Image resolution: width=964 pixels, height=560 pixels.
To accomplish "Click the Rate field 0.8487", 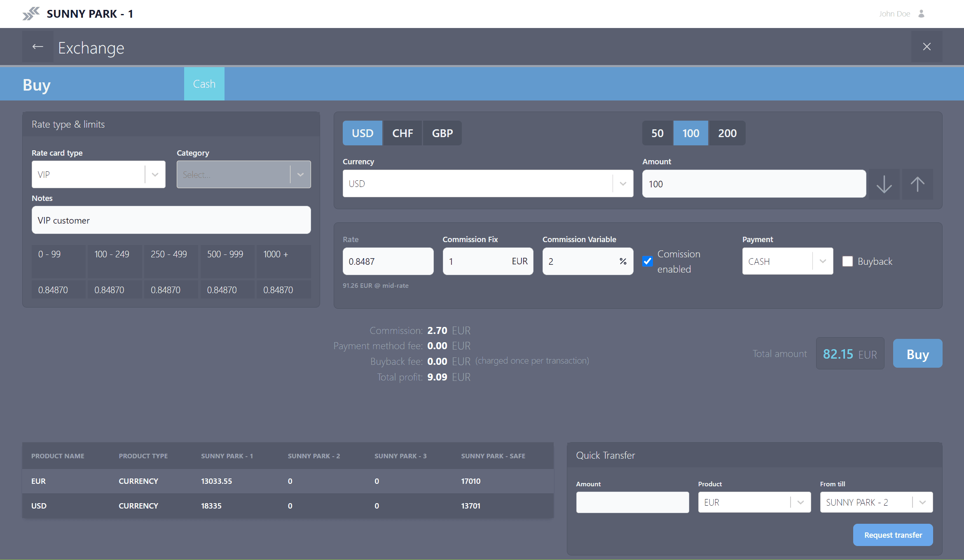I will [x=388, y=261].
